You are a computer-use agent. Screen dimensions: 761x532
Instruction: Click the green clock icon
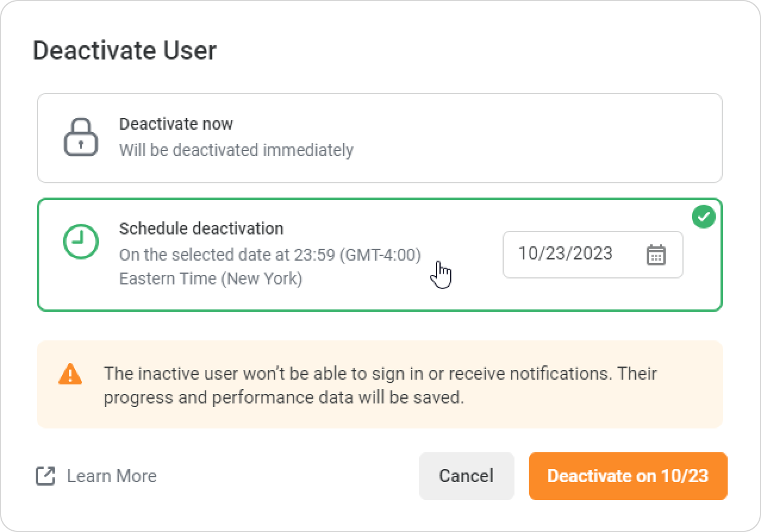(x=81, y=241)
